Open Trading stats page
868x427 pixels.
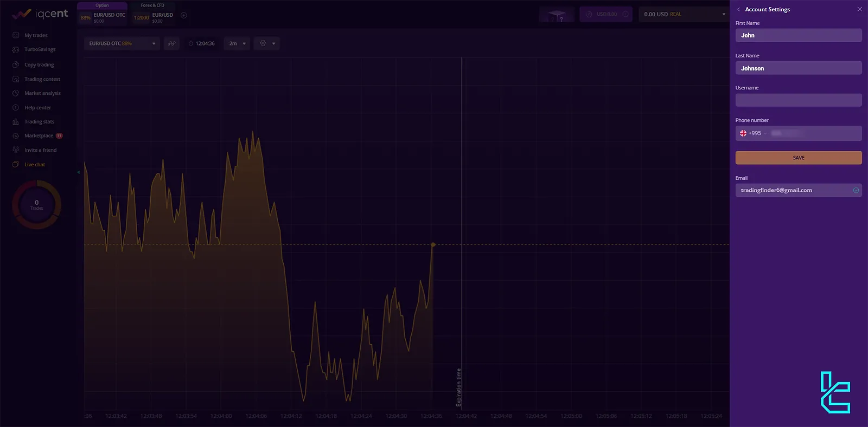39,121
